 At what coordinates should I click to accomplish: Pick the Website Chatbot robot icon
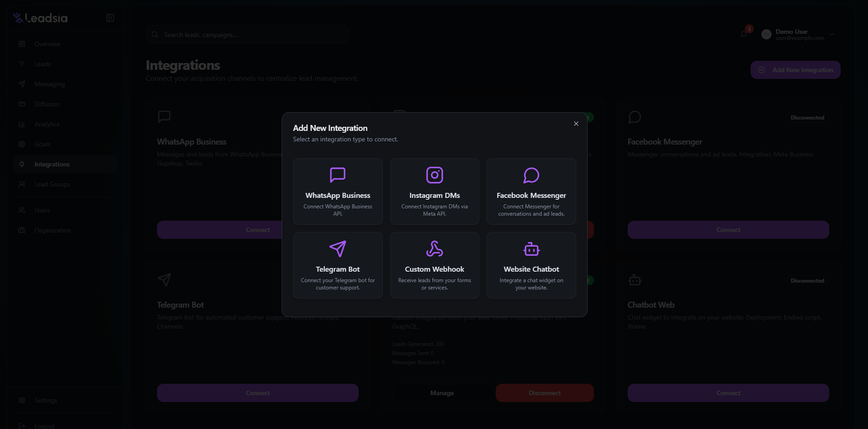click(531, 249)
